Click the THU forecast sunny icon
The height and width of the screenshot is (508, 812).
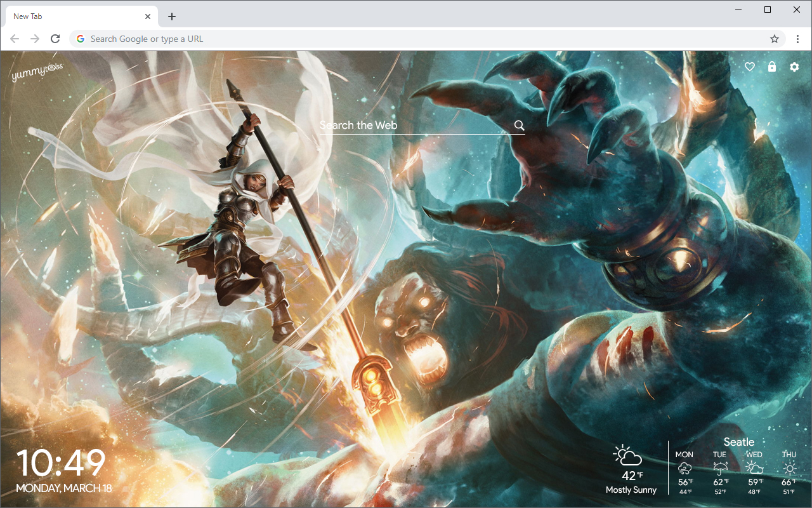[x=789, y=469]
